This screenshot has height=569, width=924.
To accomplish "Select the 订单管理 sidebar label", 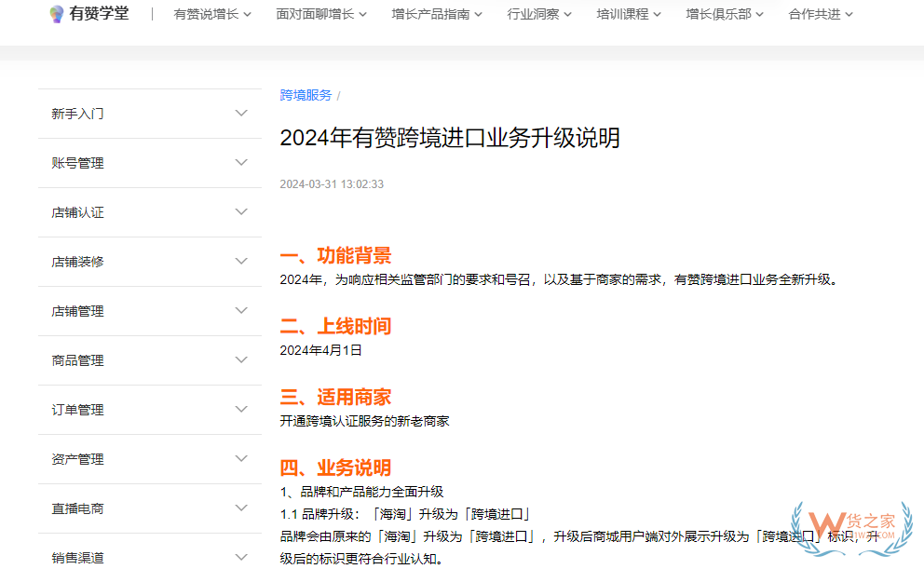I will tap(78, 410).
